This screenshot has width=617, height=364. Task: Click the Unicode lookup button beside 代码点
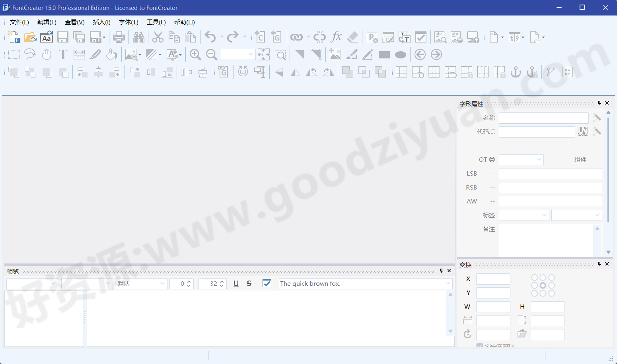point(583,131)
